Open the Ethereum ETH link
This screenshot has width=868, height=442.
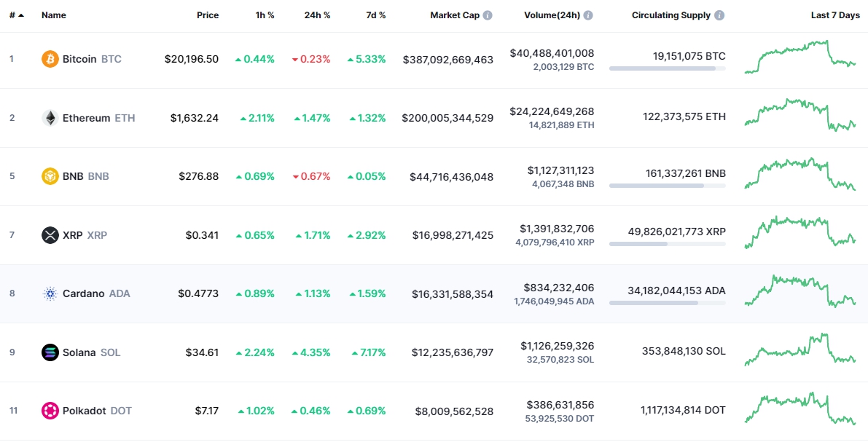click(98, 118)
